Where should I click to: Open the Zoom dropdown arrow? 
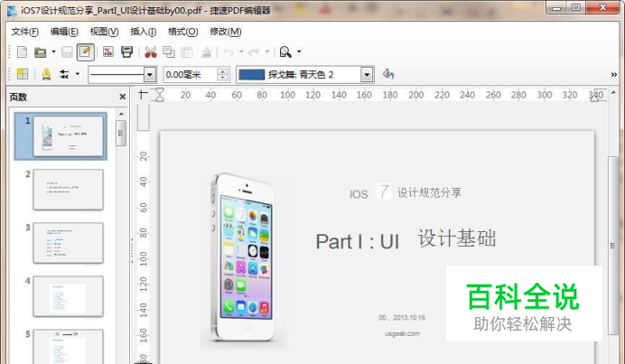[x=299, y=51]
